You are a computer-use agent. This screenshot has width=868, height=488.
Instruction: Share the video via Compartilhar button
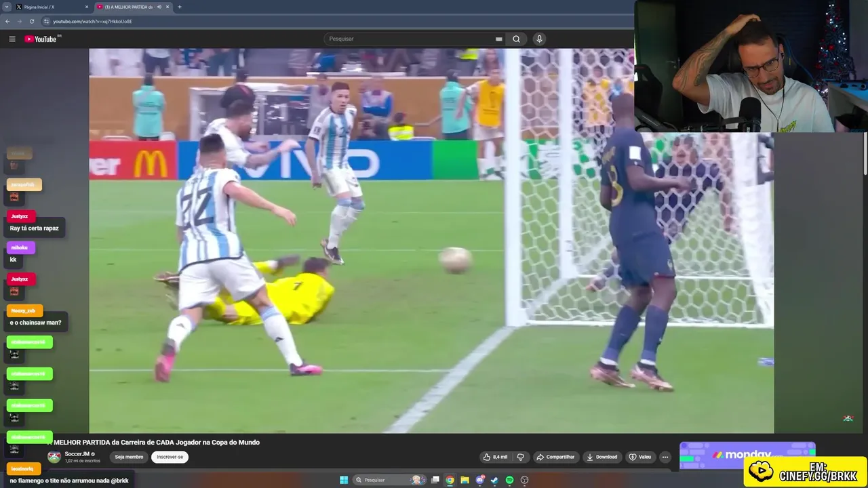coord(555,457)
